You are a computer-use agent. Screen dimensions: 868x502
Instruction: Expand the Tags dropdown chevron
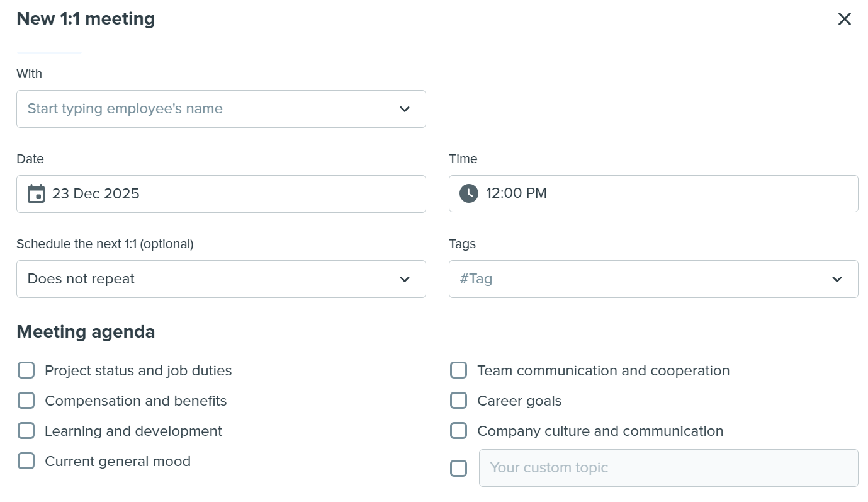pyautogui.click(x=837, y=279)
